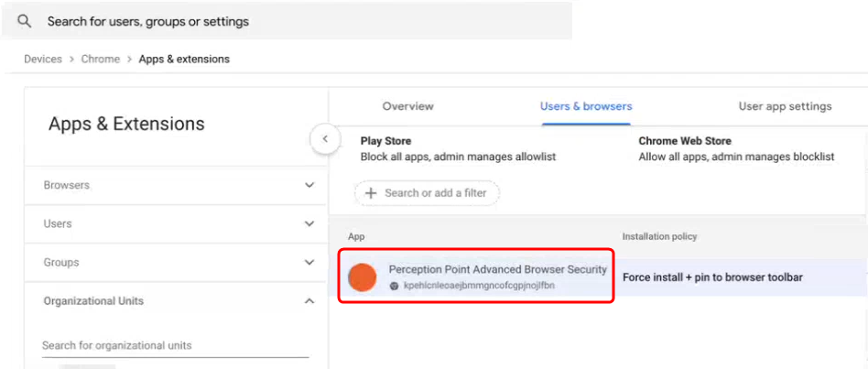Click the plus icon in filter box
Image resolution: width=868 pixels, height=369 pixels.
(371, 193)
